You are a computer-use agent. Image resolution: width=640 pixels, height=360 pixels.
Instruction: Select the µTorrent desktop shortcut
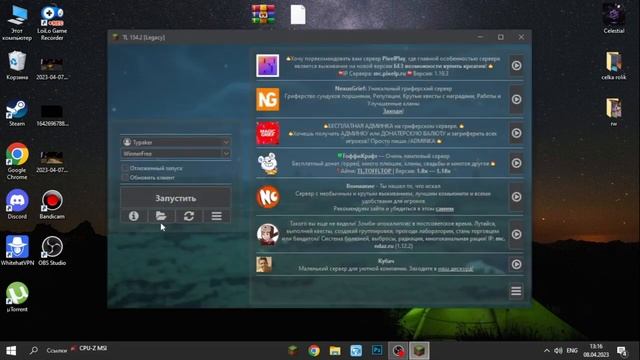[17, 297]
